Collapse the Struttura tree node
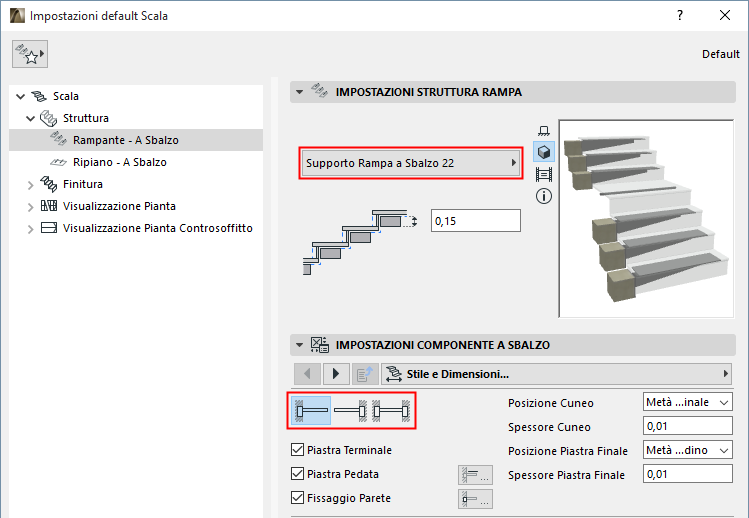The height and width of the screenshot is (518, 749). (x=31, y=119)
